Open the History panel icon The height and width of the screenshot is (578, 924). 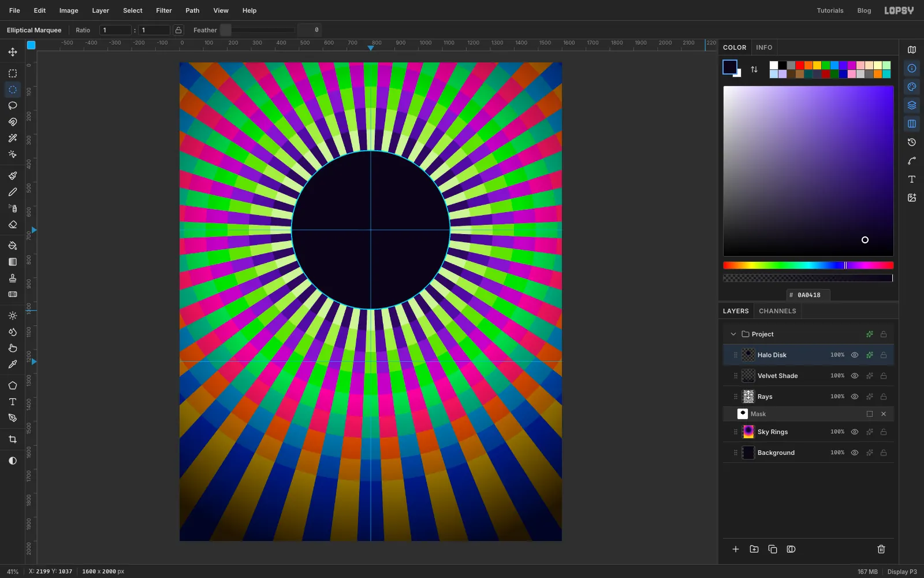coord(912,142)
